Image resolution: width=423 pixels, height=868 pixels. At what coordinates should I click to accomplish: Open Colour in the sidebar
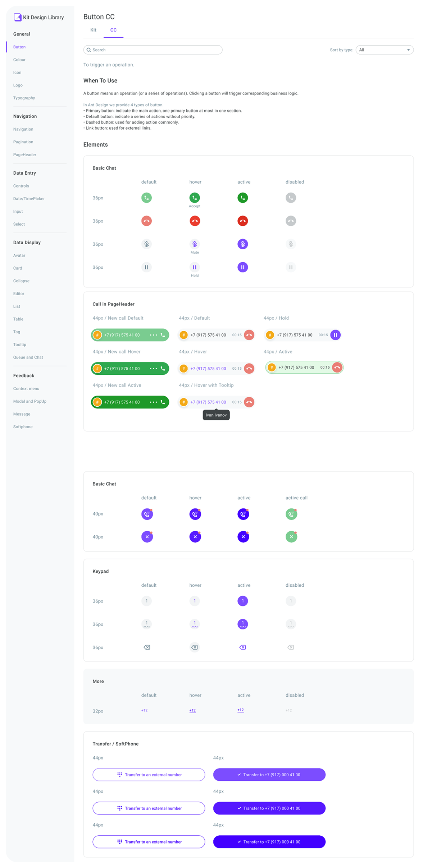[19, 60]
